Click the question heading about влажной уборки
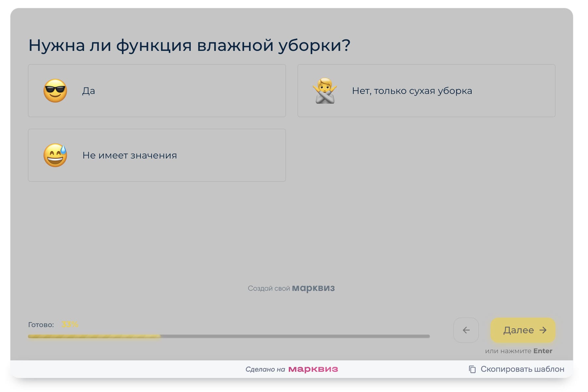Image resolution: width=588 pixels, height=392 pixels. [x=189, y=45]
